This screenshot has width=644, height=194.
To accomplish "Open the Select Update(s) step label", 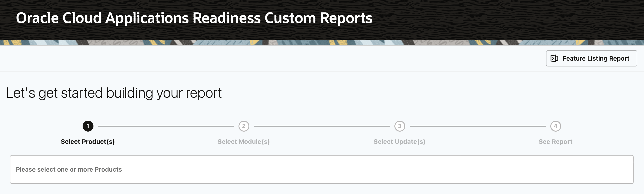I will click(x=399, y=142).
